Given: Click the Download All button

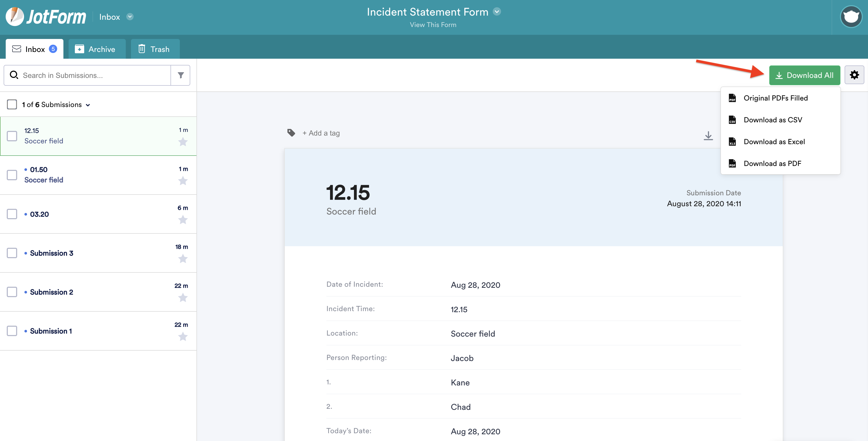Looking at the screenshot, I should 804,75.
